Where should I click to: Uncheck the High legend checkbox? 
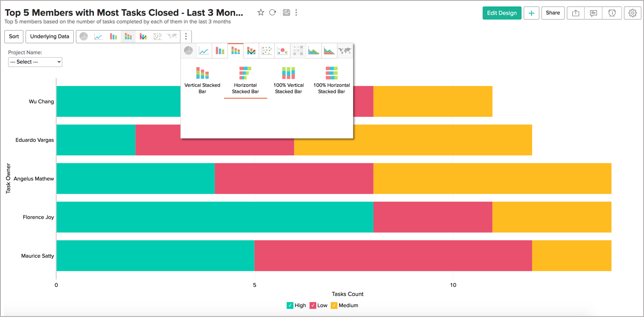290,305
